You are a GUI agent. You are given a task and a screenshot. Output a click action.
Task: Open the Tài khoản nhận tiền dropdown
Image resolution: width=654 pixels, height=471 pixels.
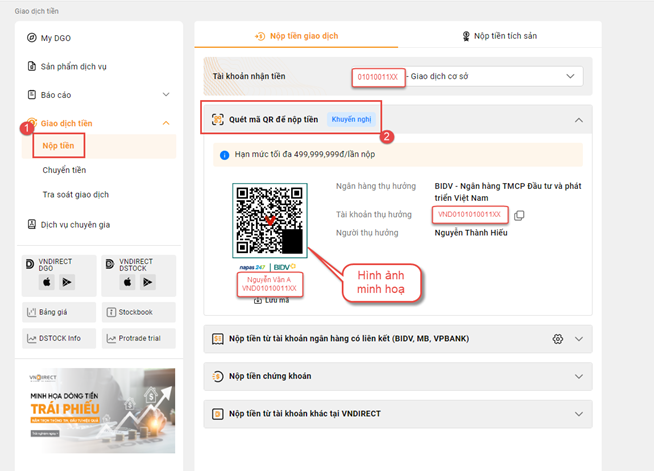(467, 76)
